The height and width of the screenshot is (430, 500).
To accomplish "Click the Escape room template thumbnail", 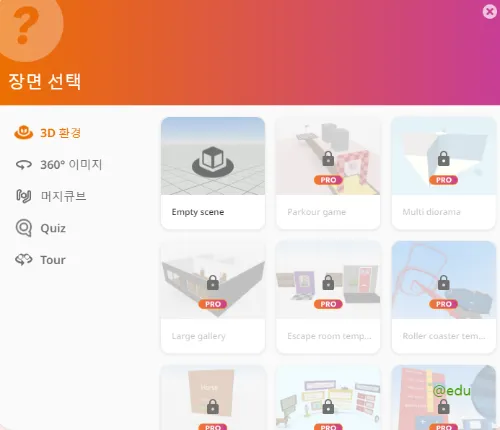I will click(x=328, y=280).
